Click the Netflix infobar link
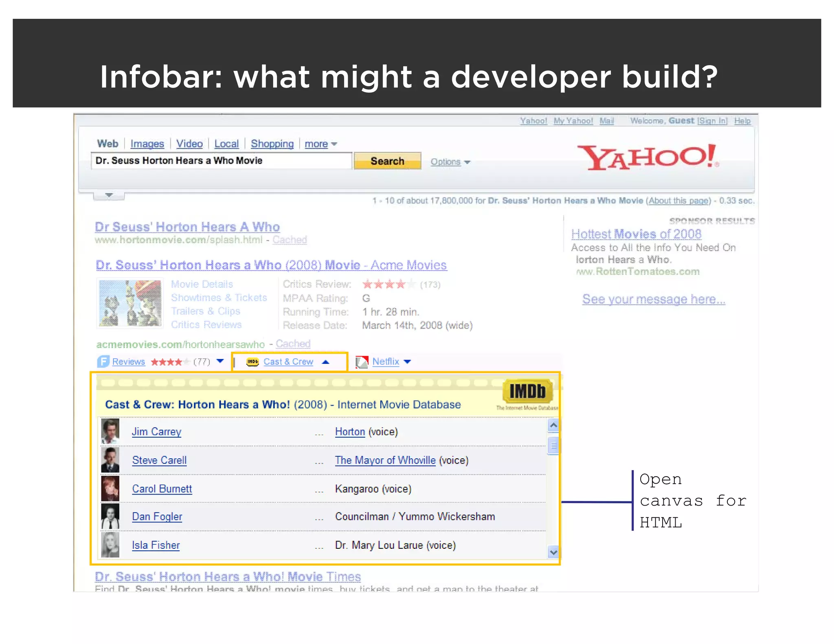The width and height of the screenshot is (834, 644). pyautogui.click(x=386, y=361)
